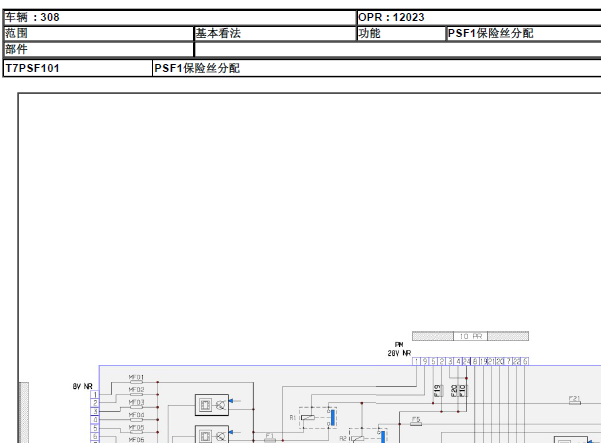The height and width of the screenshot is (443, 601).
Task: Select fuse label MF03
Action: click(x=136, y=402)
